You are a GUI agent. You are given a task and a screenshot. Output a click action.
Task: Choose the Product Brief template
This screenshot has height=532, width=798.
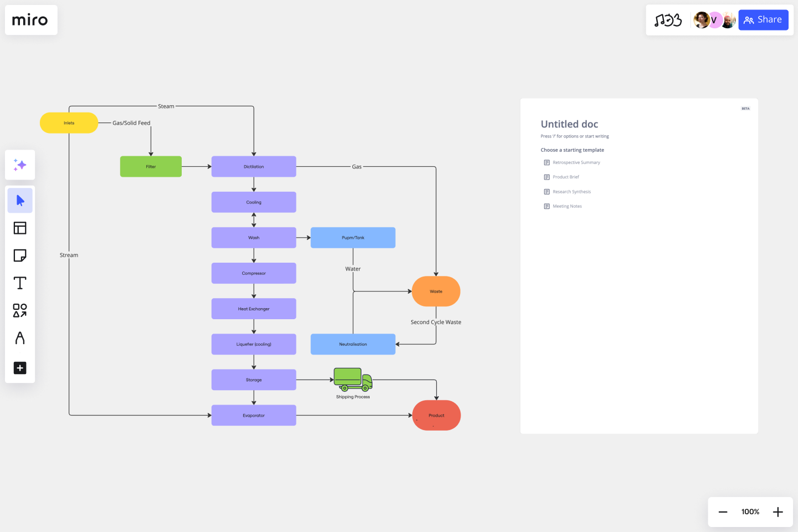[x=565, y=177]
